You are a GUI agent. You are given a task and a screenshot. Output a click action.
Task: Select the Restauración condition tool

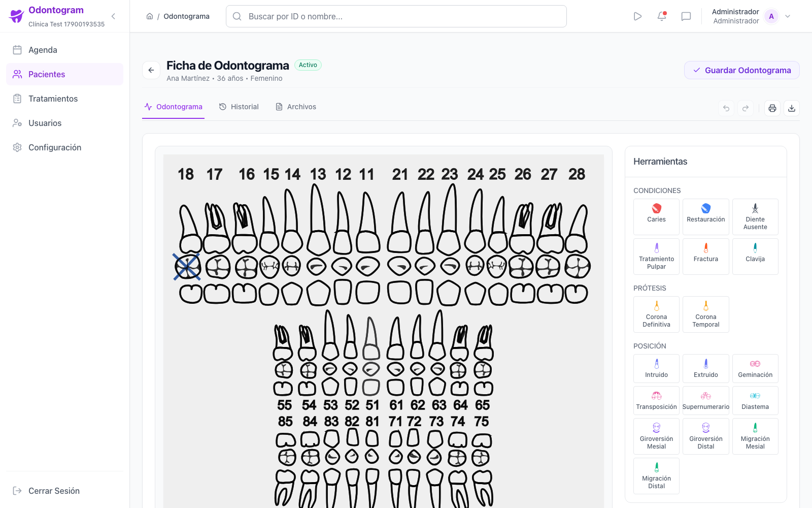(x=706, y=217)
